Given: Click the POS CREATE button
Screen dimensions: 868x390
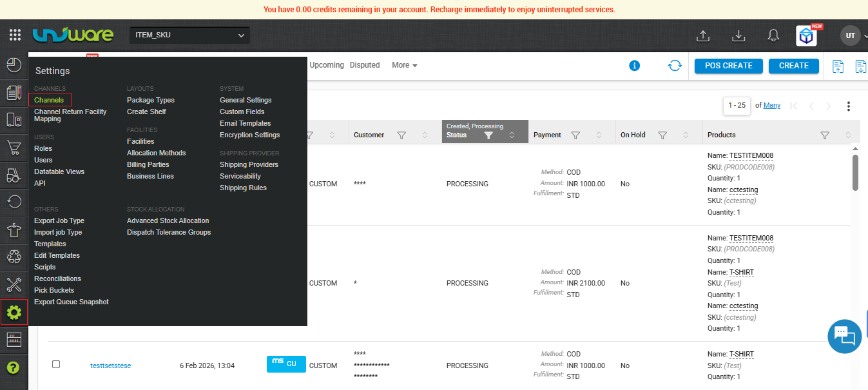Looking at the screenshot, I should click(728, 66).
